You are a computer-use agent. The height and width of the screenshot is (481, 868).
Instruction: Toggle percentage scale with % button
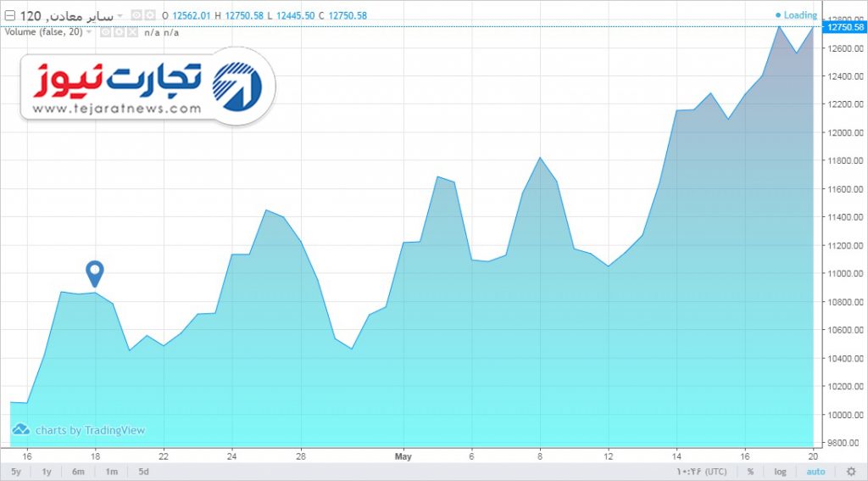coord(750,472)
